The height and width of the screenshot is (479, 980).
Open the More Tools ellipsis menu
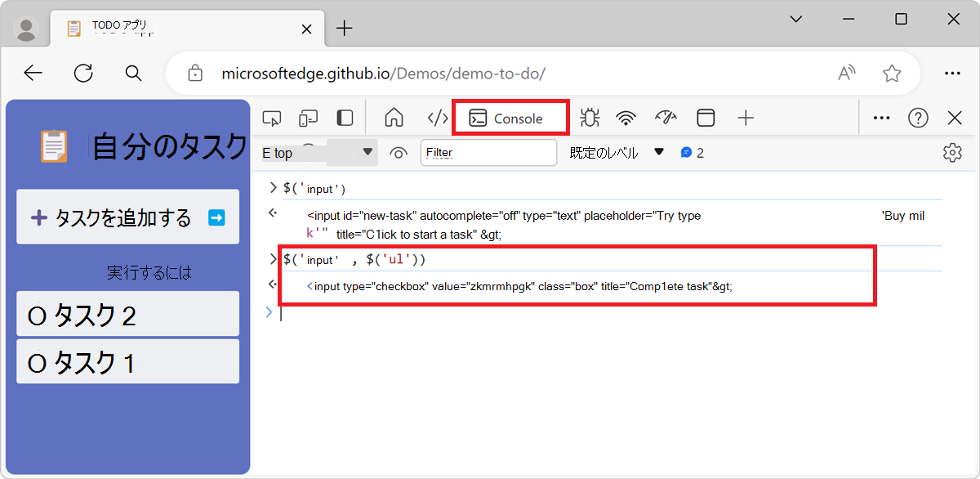pos(881,117)
